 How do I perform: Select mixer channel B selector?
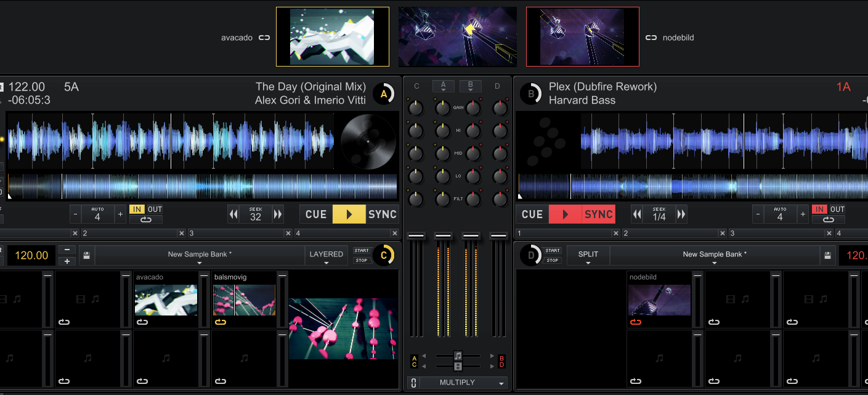pyautogui.click(x=471, y=86)
